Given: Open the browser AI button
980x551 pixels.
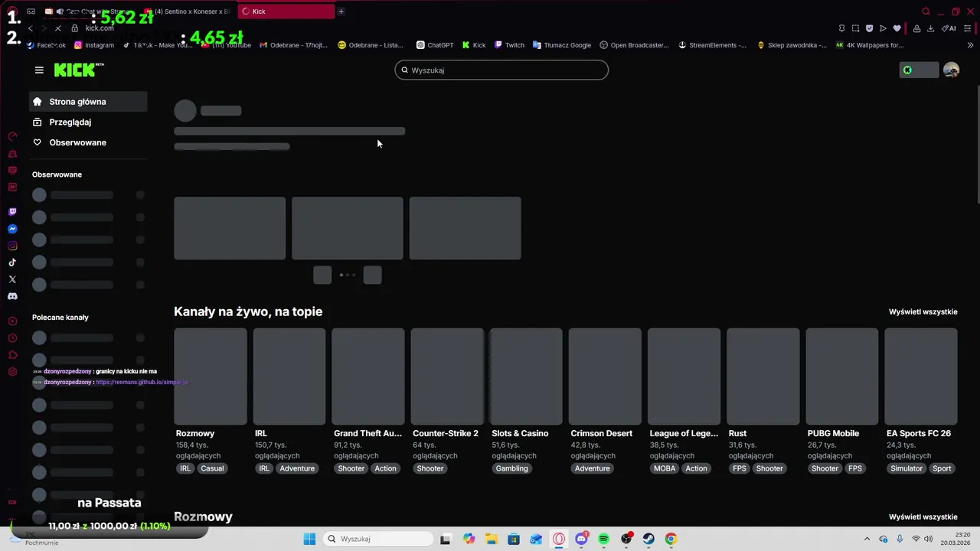Looking at the screenshot, I should tap(949, 28).
